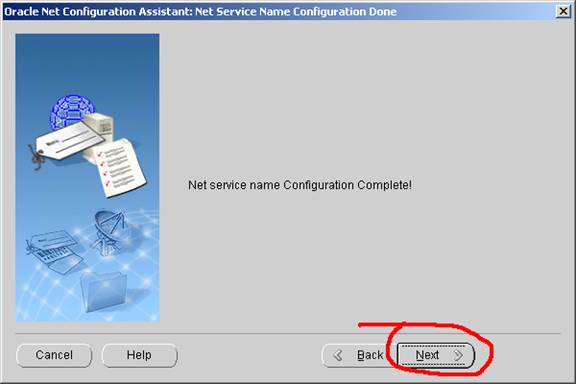Viewport: 576px width, 384px height.
Task: Open Help for this wizard page
Action: 139,355
